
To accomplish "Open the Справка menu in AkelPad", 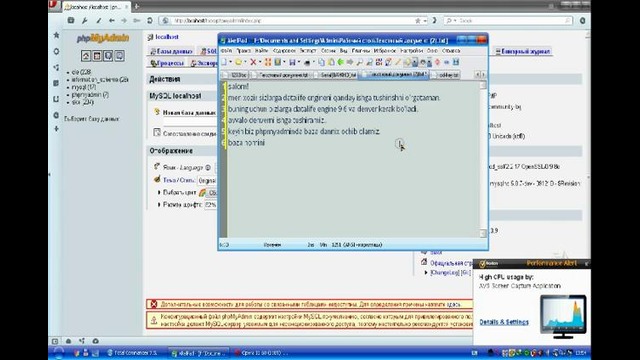I will coord(451,51).
